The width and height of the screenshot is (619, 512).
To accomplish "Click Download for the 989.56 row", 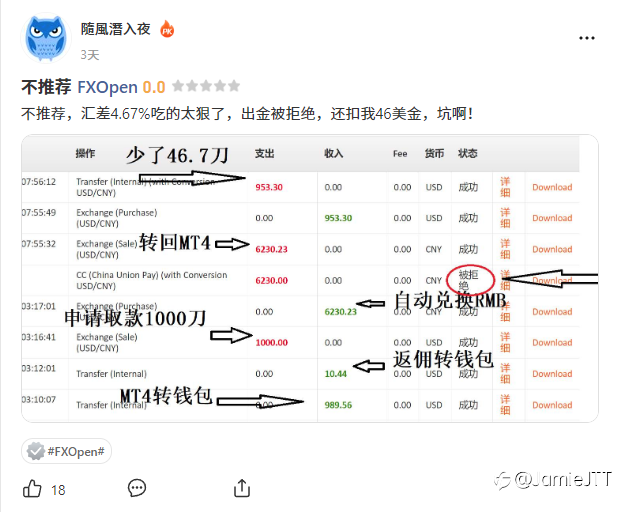I will [552, 405].
